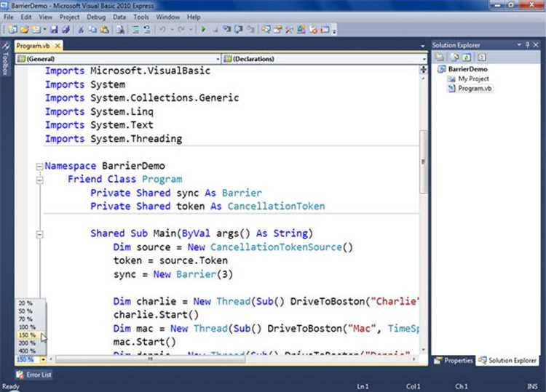The height and width of the screenshot is (392, 546).
Task: Click the Properties Window toolbar icon
Action: [x=277, y=30]
